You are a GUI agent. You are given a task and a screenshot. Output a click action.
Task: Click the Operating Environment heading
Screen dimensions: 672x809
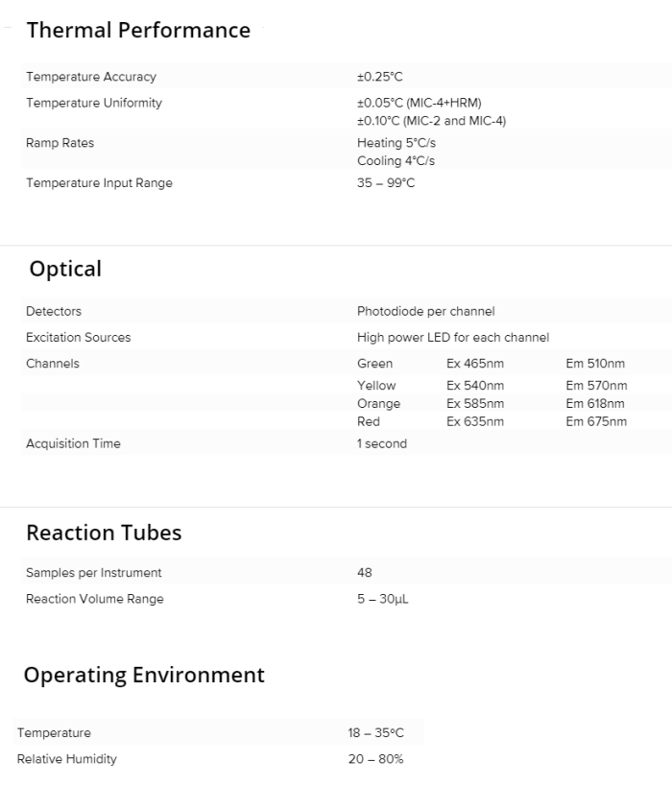point(144,675)
